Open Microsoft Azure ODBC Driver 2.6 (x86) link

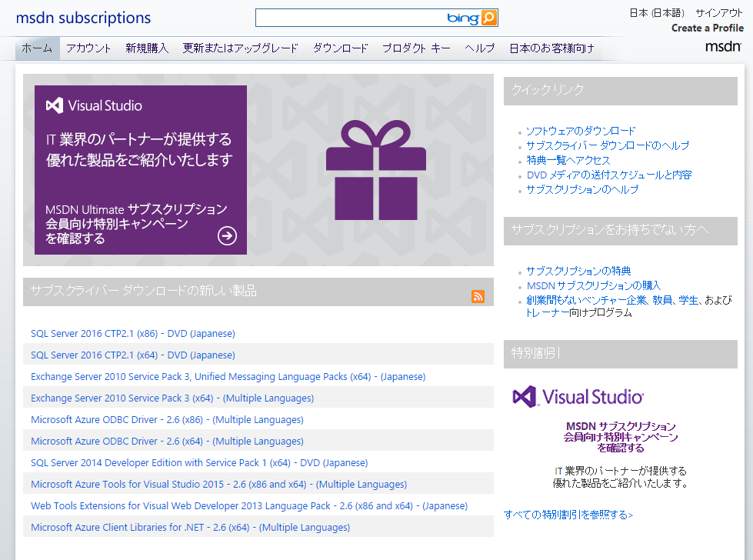point(167,420)
